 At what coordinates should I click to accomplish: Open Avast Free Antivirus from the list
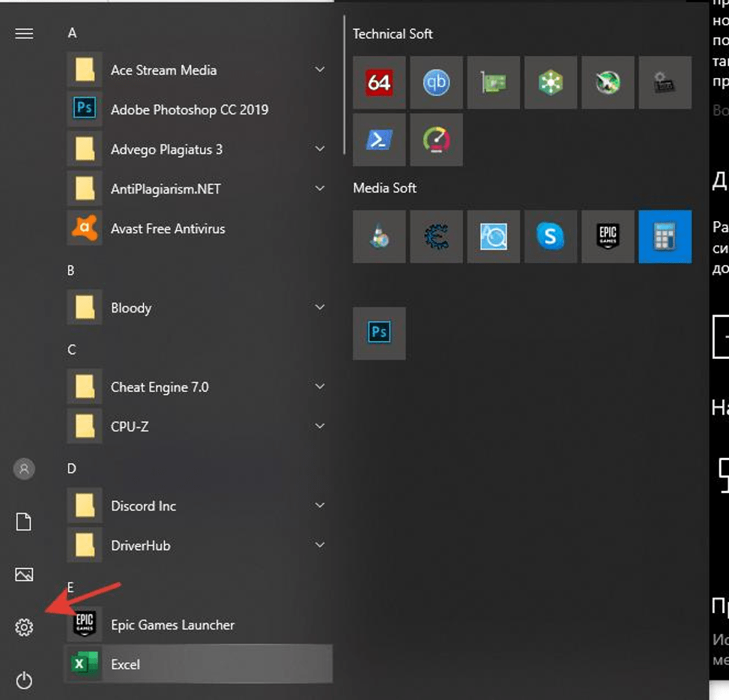click(x=199, y=229)
